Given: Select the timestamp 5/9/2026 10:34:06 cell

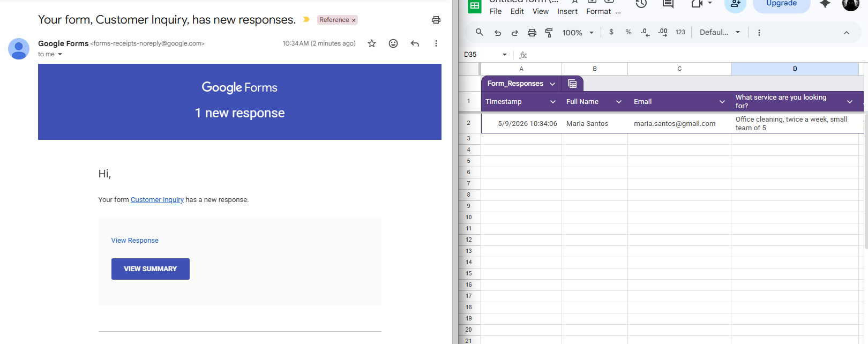Looking at the screenshot, I should [521, 124].
